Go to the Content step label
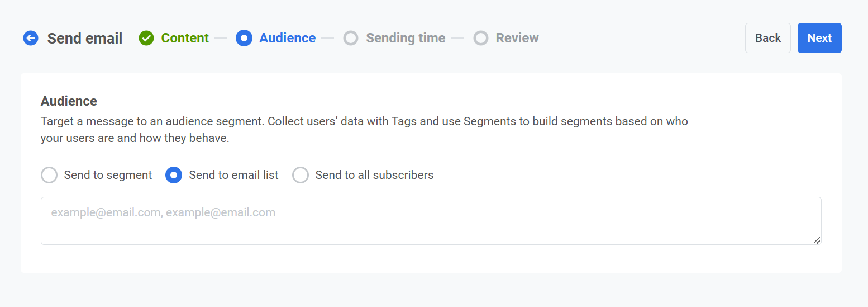The width and height of the screenshot is (868, 307). click(185, 38)
